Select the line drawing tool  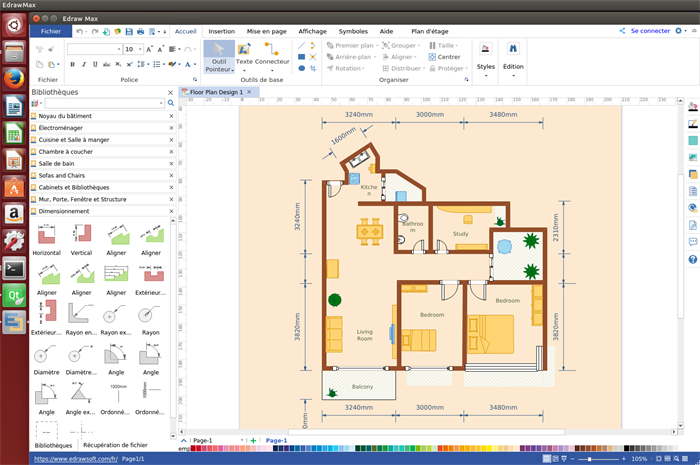point(301,45)
